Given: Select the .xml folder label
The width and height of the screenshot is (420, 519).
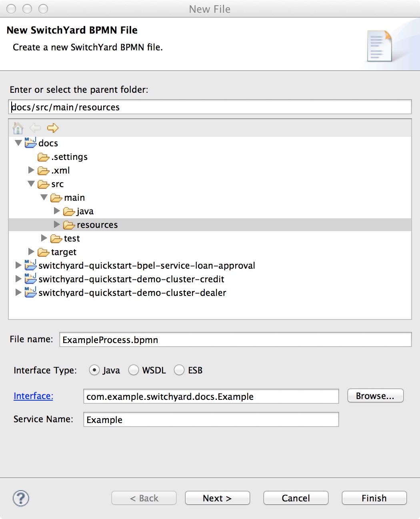Looking at the screenshot, I should coord(61,170).
